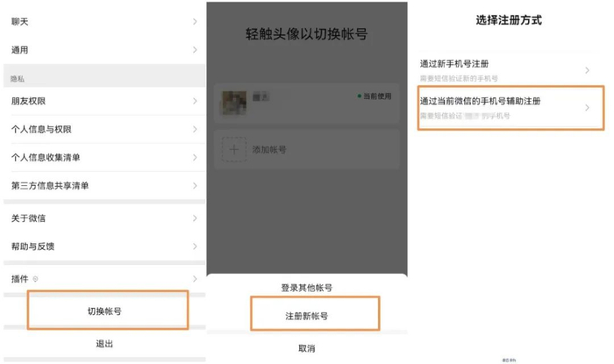Tap the 轻触头像以切换帐号 heading
Viewport: 614px width, 364px height.
(x=307, y=34)
